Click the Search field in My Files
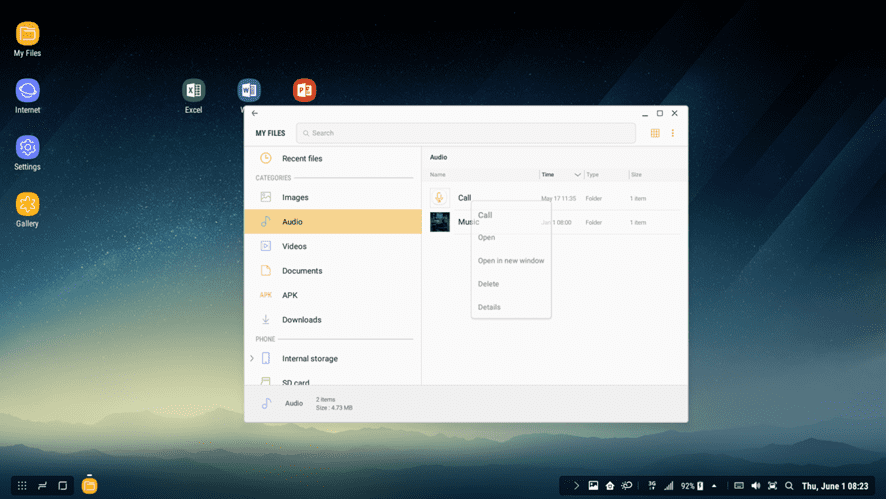Screen dimensions: 889x499 coord(466,133)
